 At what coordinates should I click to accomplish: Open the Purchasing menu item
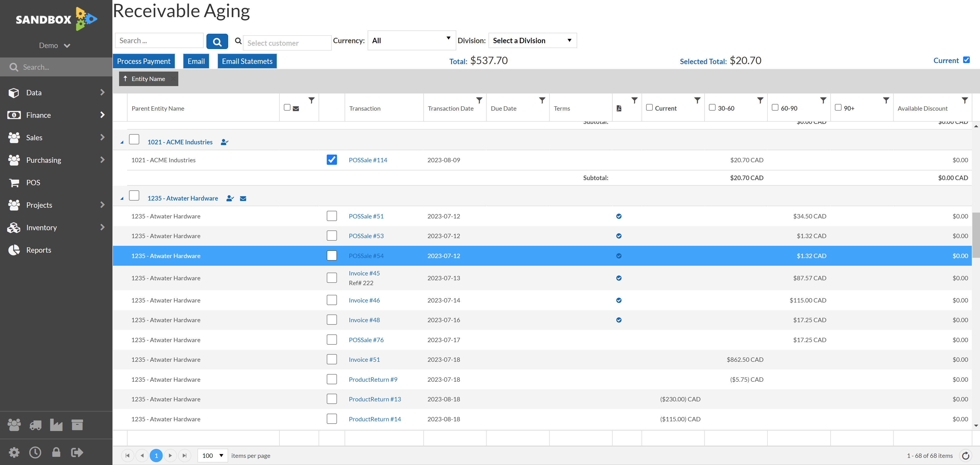tap(56, 160)
